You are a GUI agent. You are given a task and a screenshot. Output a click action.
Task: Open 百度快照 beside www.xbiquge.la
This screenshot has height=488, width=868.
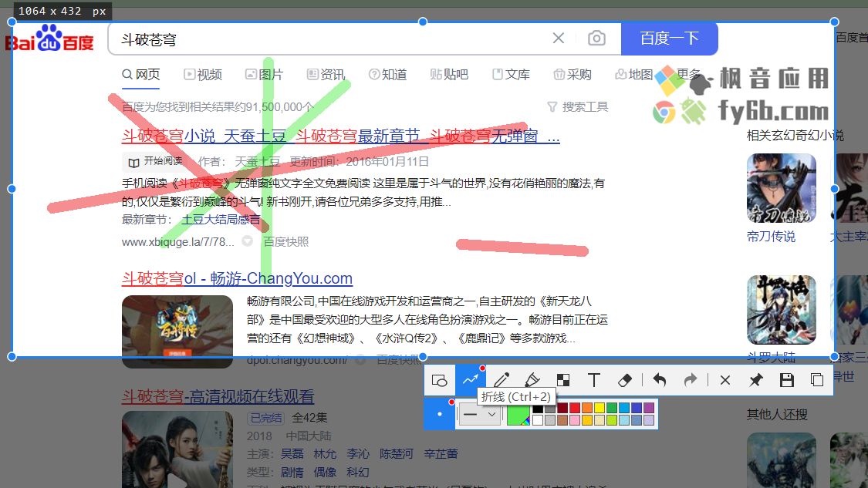tap(285, 242)
